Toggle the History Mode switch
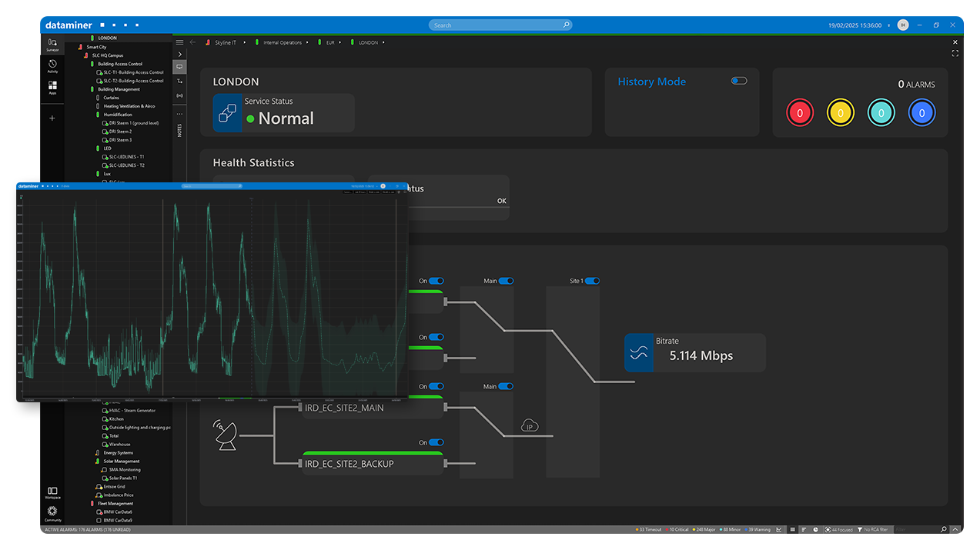 739,81
